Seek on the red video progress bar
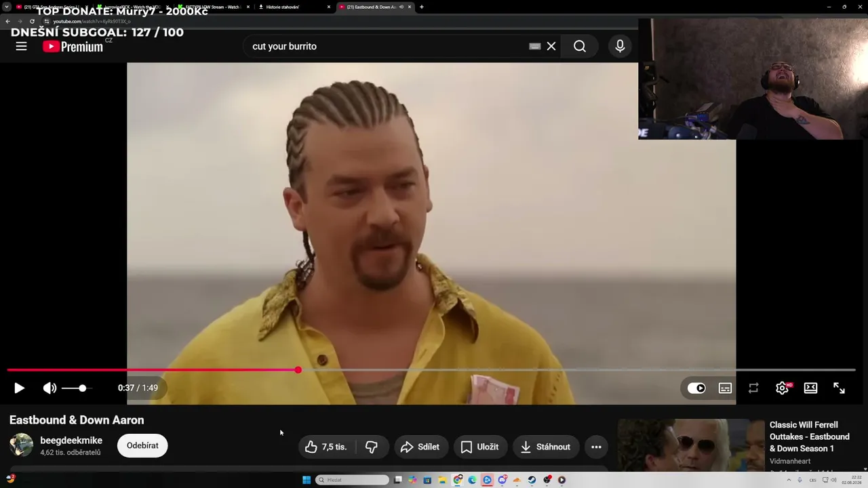 click(431, 370)
